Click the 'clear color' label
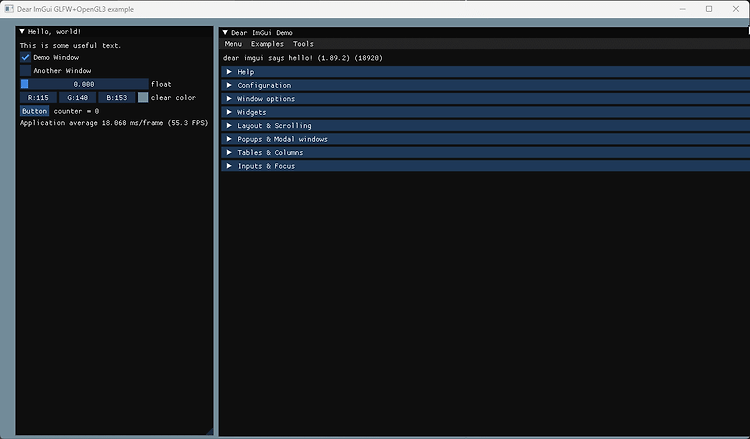750x439 pixels. coord(173,98)
